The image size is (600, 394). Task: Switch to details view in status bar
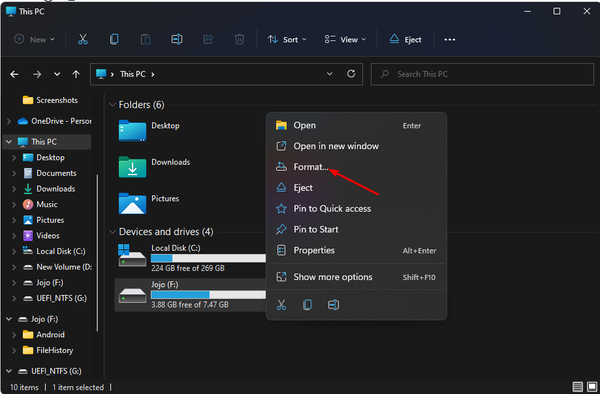[577, 387]
